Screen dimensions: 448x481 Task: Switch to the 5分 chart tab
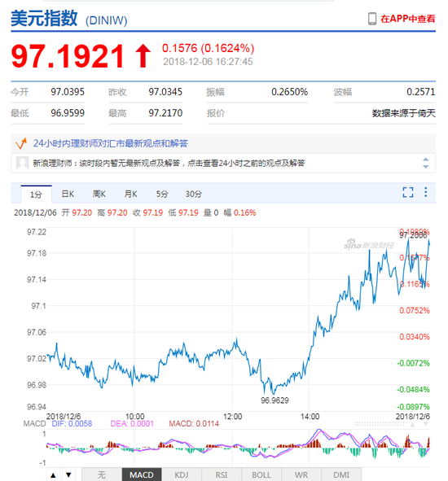tap(162, 194)
